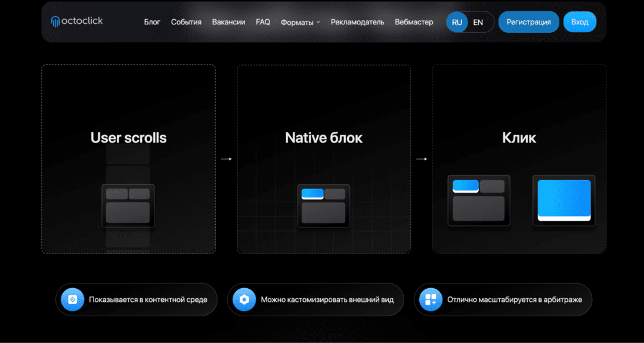This screenshot has width=644, height=343.
Task: Click the Отлично масштабируется в арбитраже text
Action: (515, 299)
